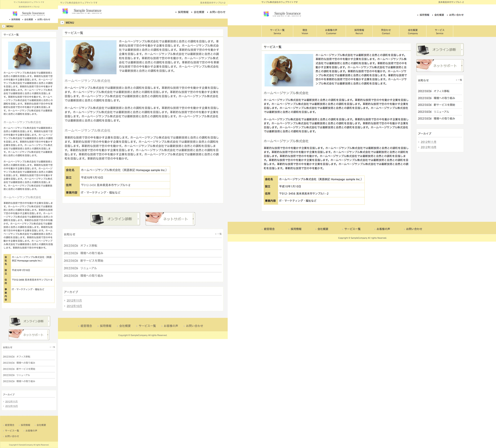Image resolution: width=496 pixels, height=448 pixels.
Task: Select the 理念 Vision navigation tab
Action: (305, 31)
